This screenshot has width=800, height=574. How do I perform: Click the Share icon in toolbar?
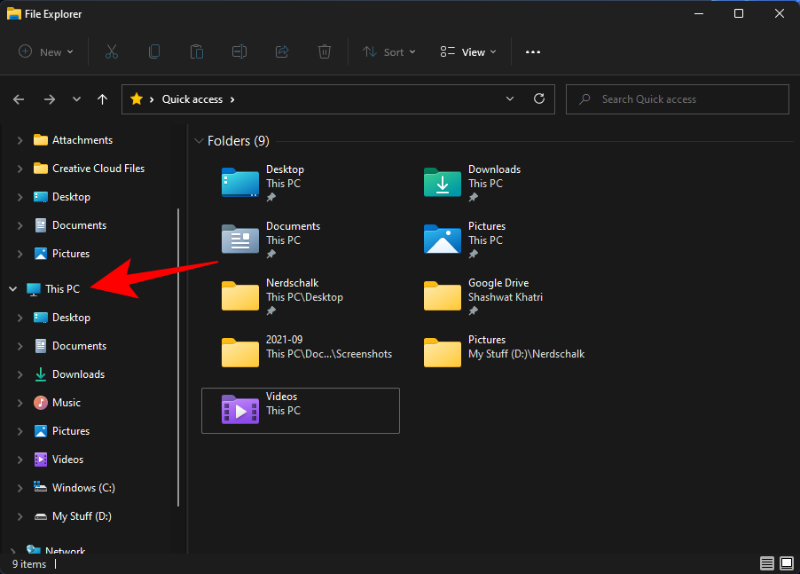pyautogui.click(x=282, y=52)
